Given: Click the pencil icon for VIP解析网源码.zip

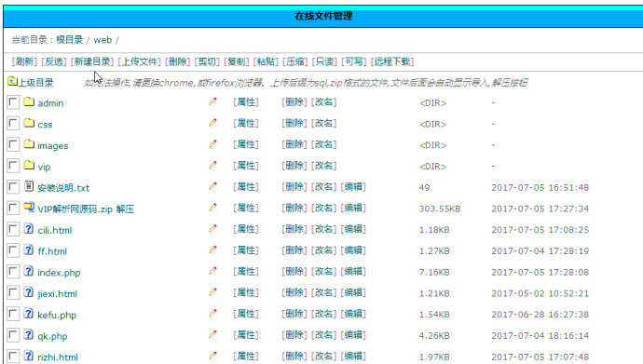Looking at the screenshot, I should click(x=212, y=208).
